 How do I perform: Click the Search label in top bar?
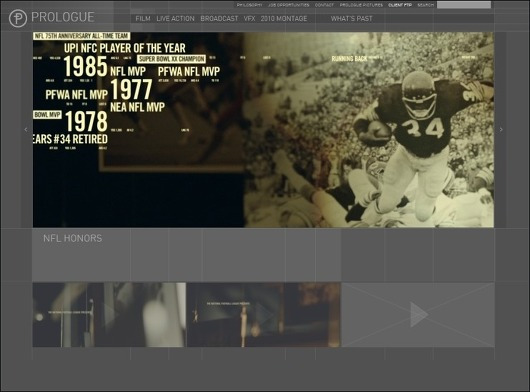pyautogui.click(x=426, y=5)
